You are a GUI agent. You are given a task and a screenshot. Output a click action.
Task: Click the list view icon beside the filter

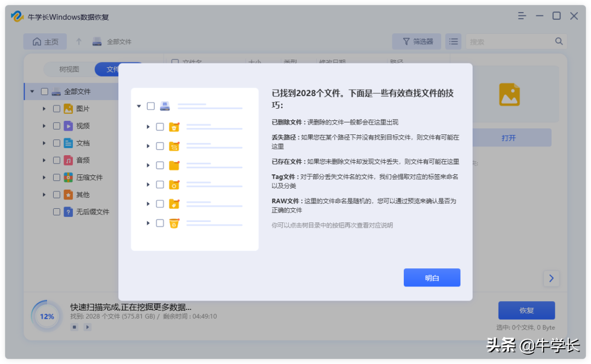pos(453,41)
